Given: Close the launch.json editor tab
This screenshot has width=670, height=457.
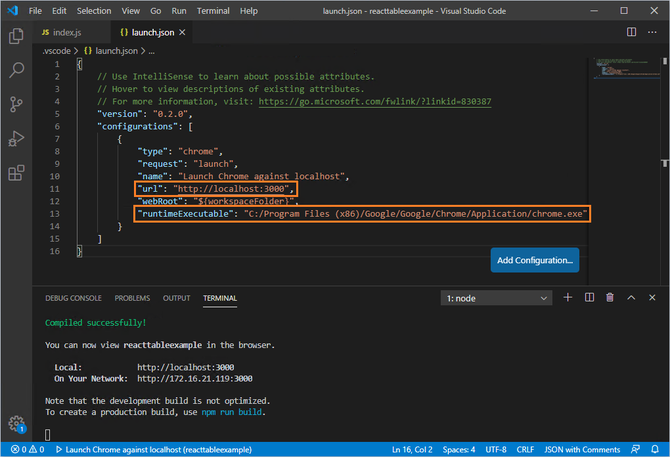Looking at the screenshot, I should click(x=182, y=32).
